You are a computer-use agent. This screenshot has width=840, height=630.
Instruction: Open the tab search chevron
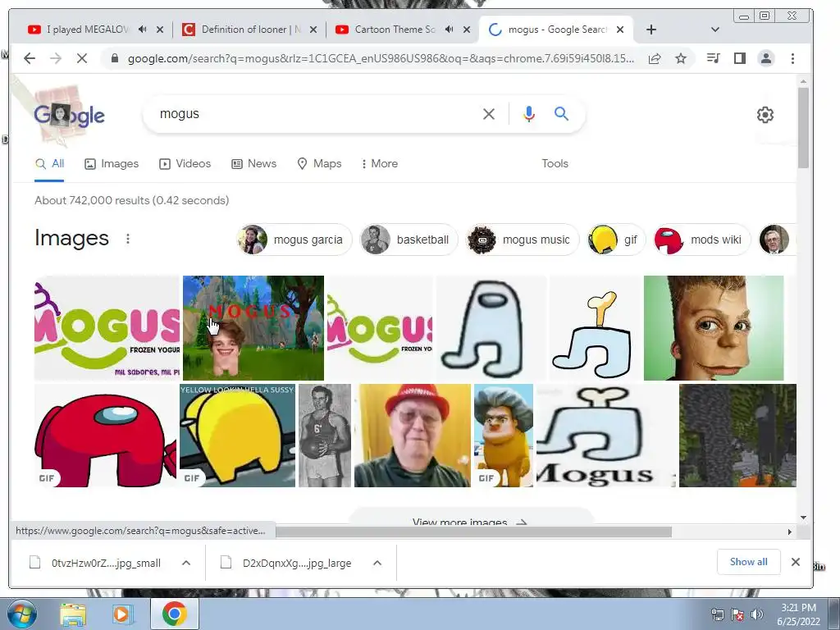coord(714,30)
